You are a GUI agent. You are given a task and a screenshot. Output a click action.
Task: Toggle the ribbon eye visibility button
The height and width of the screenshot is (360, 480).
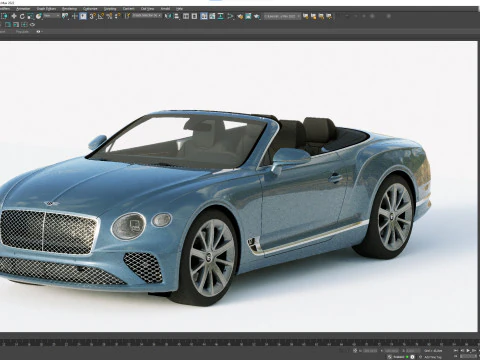click(39, 32)
